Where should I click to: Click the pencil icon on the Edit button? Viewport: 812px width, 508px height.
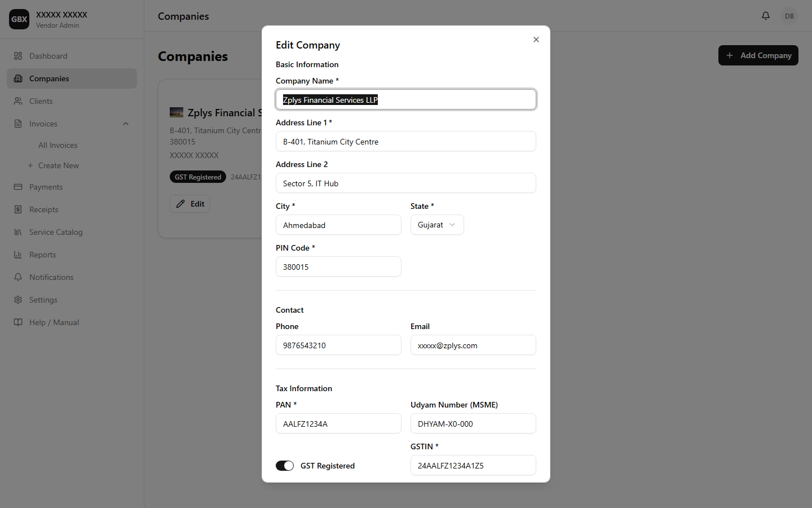coord(180,204)
